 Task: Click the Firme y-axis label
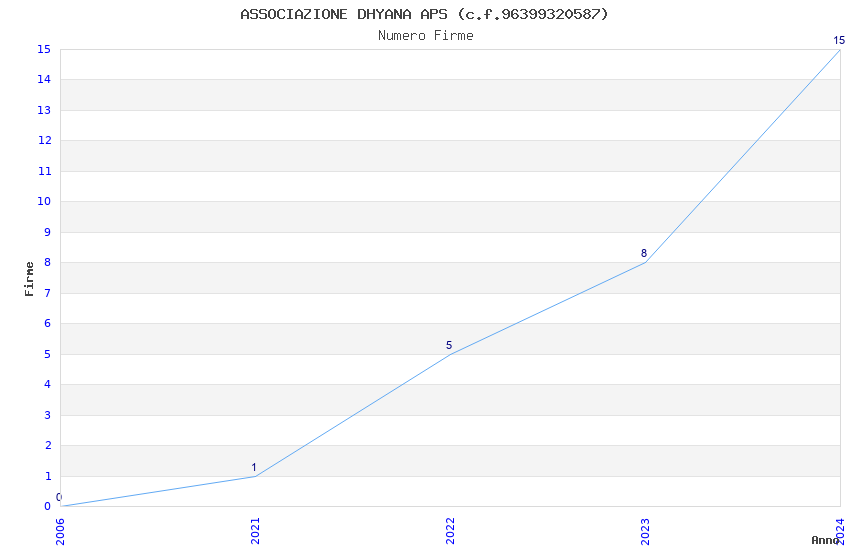click(x=29, y=279)
